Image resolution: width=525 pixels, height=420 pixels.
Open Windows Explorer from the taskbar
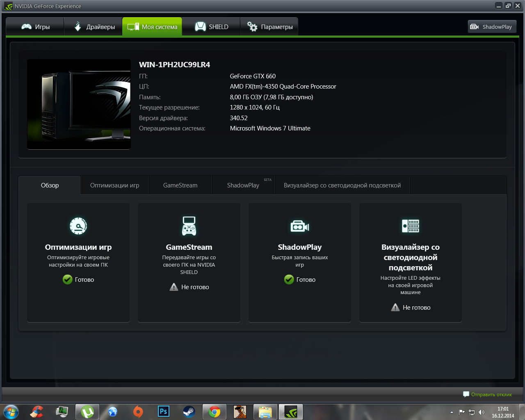click(x=265, y=411)
